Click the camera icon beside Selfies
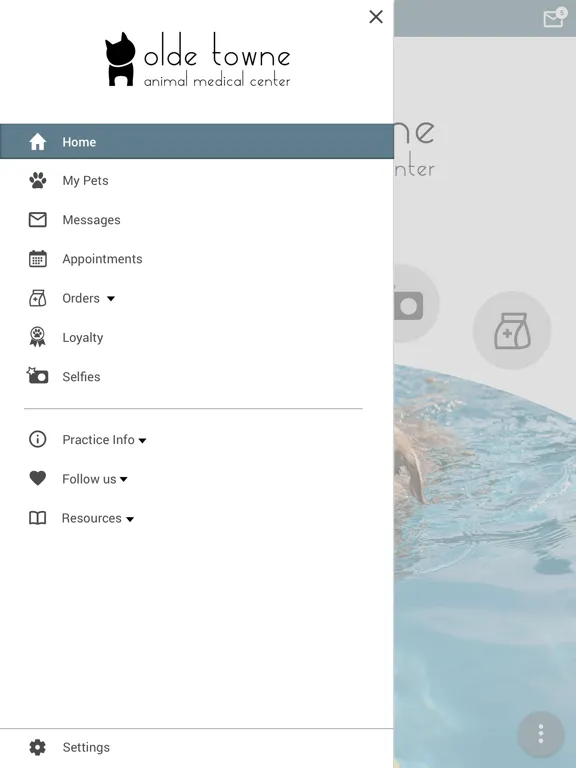The height and width of the screenshot is (768, 576). coord(37,376)
